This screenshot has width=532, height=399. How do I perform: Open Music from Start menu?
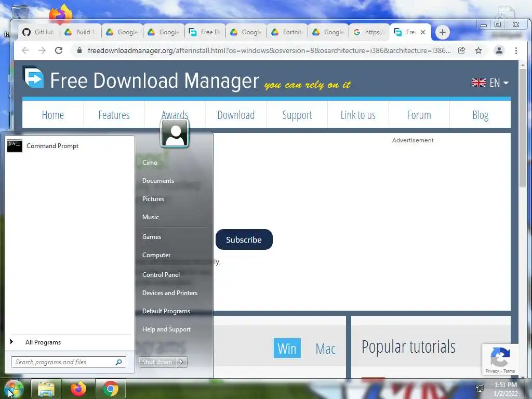click(150, 217)
